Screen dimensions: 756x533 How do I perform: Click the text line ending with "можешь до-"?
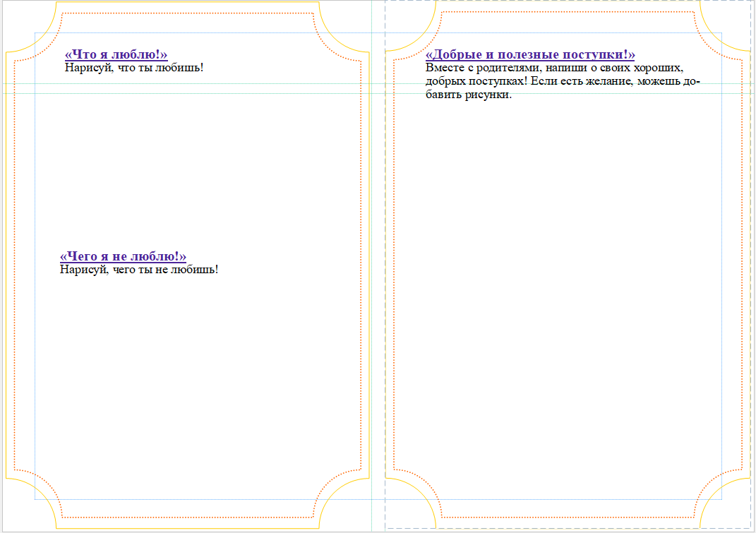pos(562,82)
